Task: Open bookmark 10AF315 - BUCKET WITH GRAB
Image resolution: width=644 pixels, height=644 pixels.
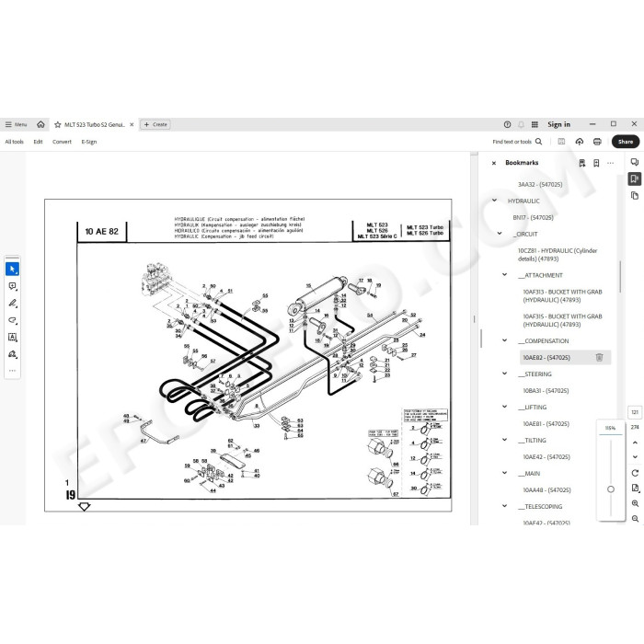Action: tap(562, 320)
